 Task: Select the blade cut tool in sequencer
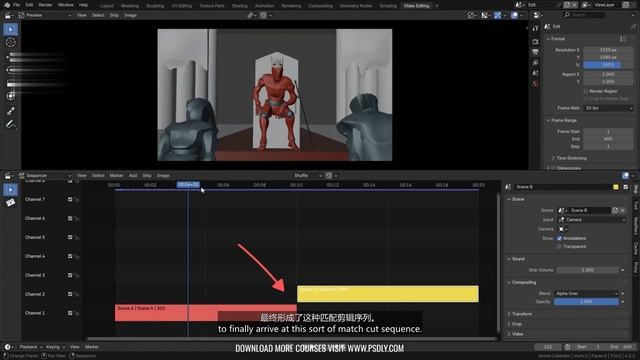point(11,202)
